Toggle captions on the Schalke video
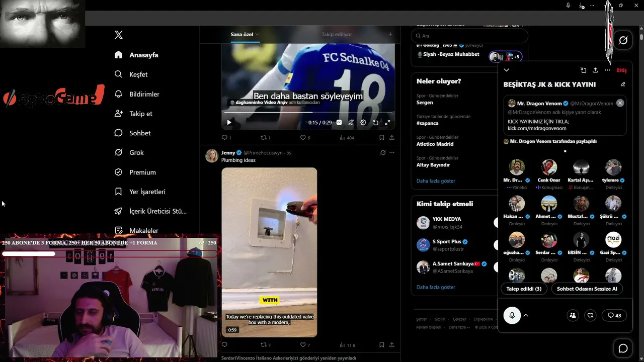 pyautogui.click(x=339, y=122)
